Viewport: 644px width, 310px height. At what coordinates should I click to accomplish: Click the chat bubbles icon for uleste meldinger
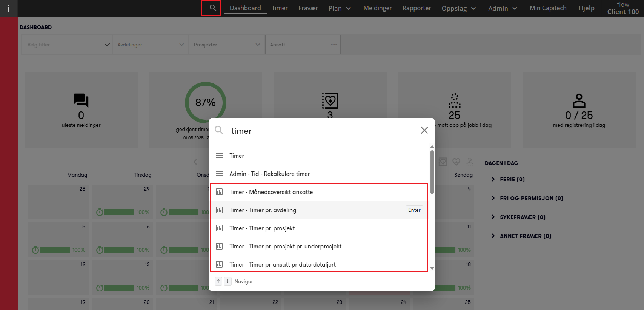tap(81, 100)
